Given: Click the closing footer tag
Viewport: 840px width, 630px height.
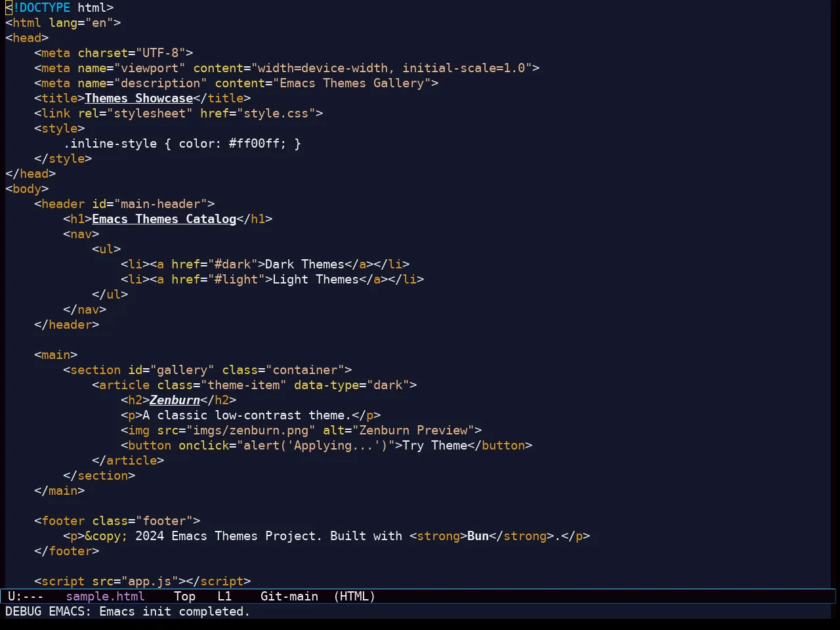Looking at the screenshot, I should point(67,551).
